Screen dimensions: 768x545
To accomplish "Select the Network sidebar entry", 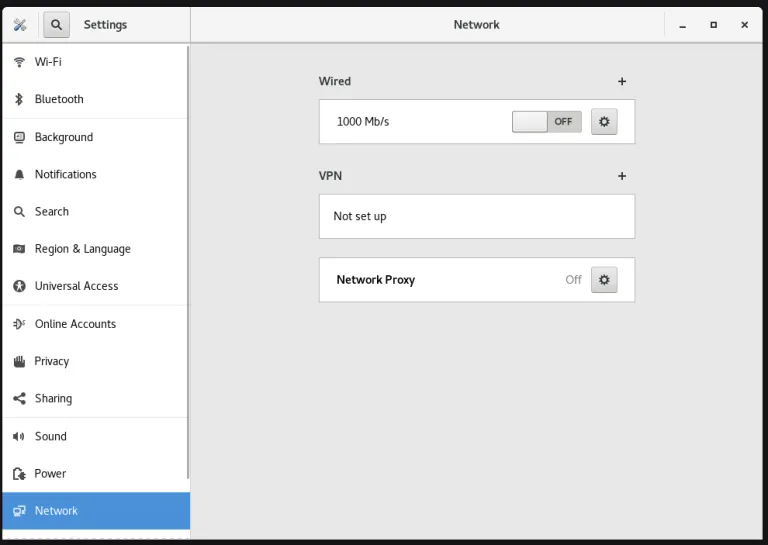I will tap(96, 511).
